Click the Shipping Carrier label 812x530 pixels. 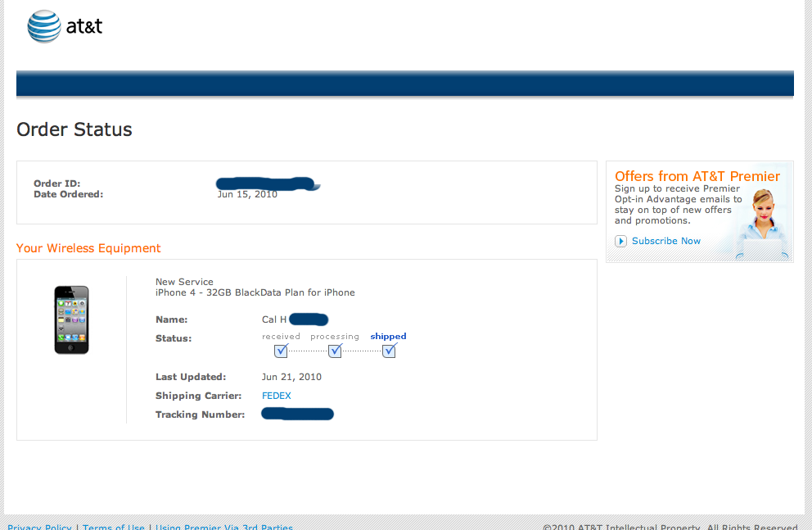coord(198,396)
